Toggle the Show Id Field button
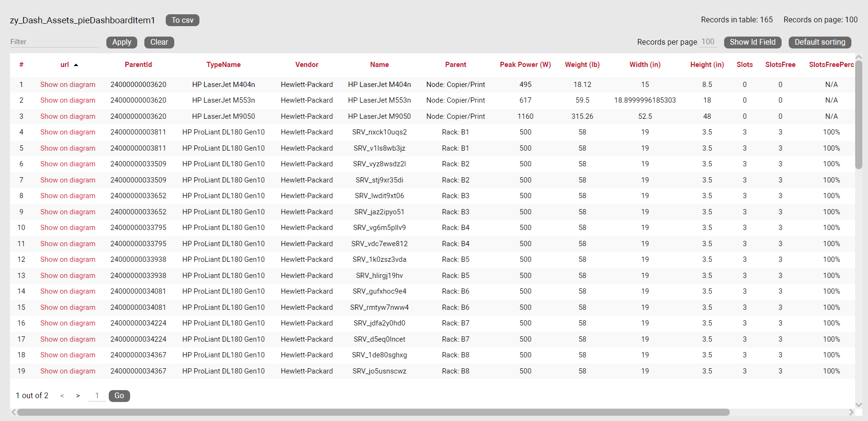This screenshot has height=421, width=868. point(752,42)
